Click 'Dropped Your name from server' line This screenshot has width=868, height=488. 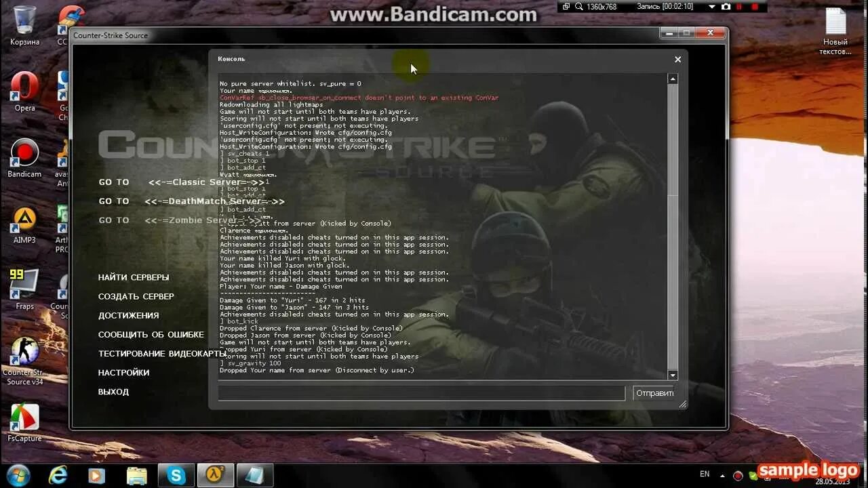317,370
